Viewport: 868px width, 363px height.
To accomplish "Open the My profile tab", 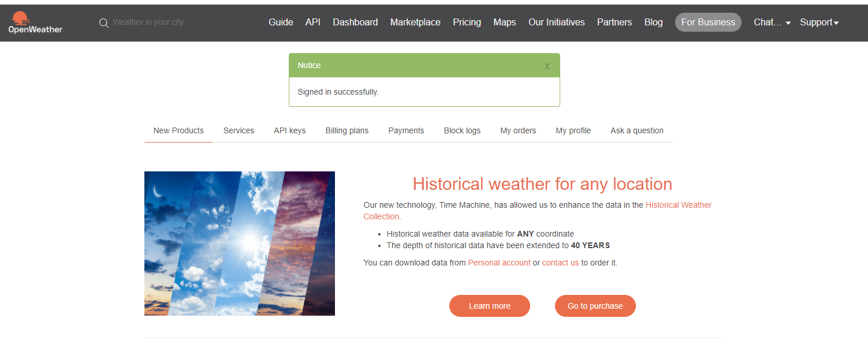I will (573, 130).
